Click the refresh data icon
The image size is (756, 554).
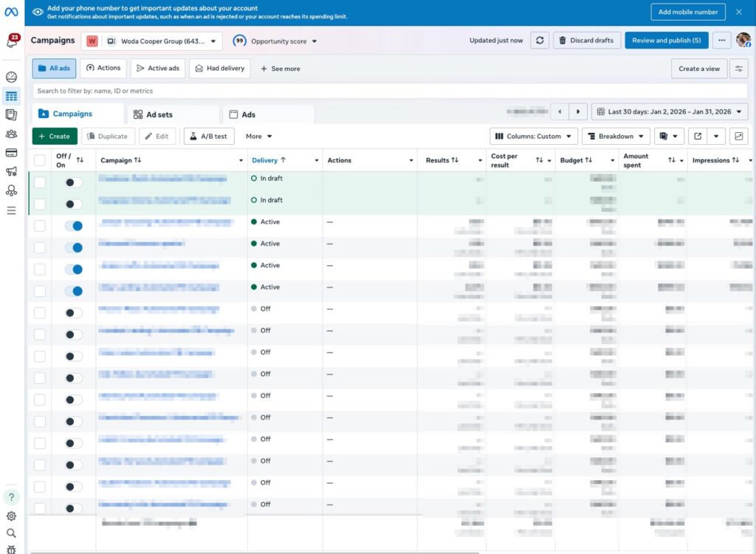click(540, 41)
